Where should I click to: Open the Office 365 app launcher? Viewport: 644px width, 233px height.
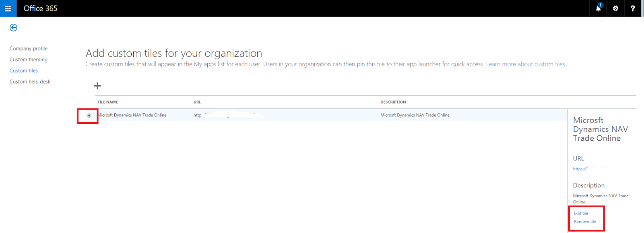[x=8, y=8]
